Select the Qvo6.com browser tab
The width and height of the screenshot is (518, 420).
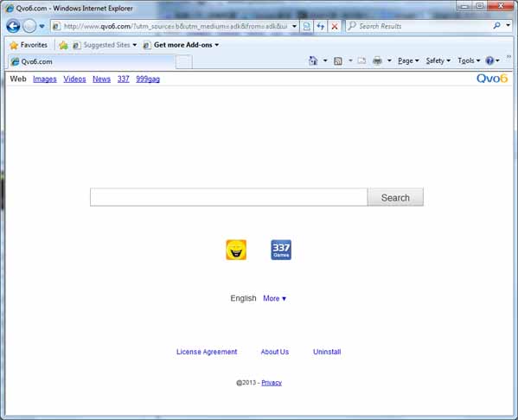(91, 61)
